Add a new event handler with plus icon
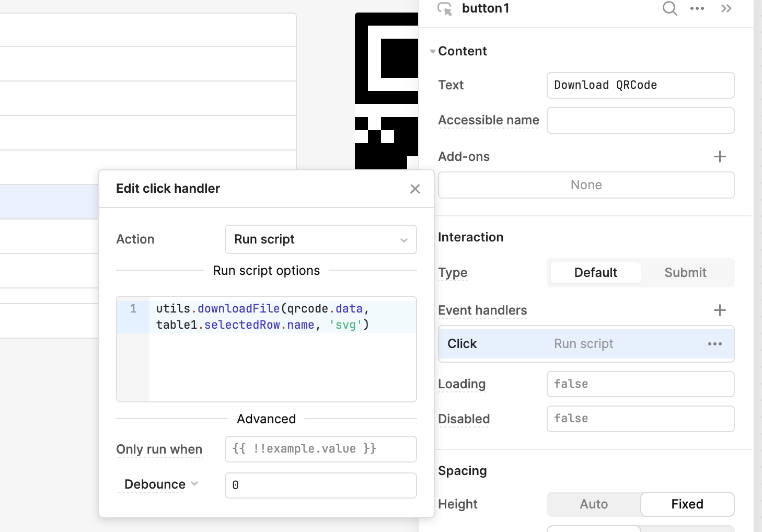 click(720, 310)
